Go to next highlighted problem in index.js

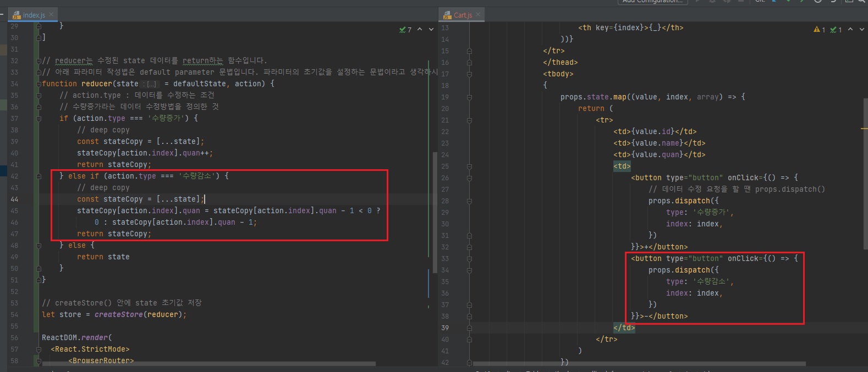point(431,29)
